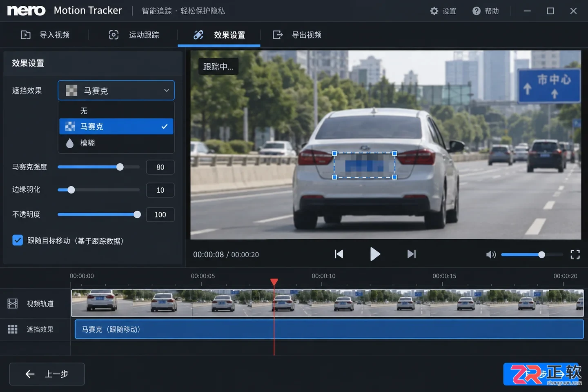Click the 不透明度 slider handle
588x392 pixels.
pos(137,214)
